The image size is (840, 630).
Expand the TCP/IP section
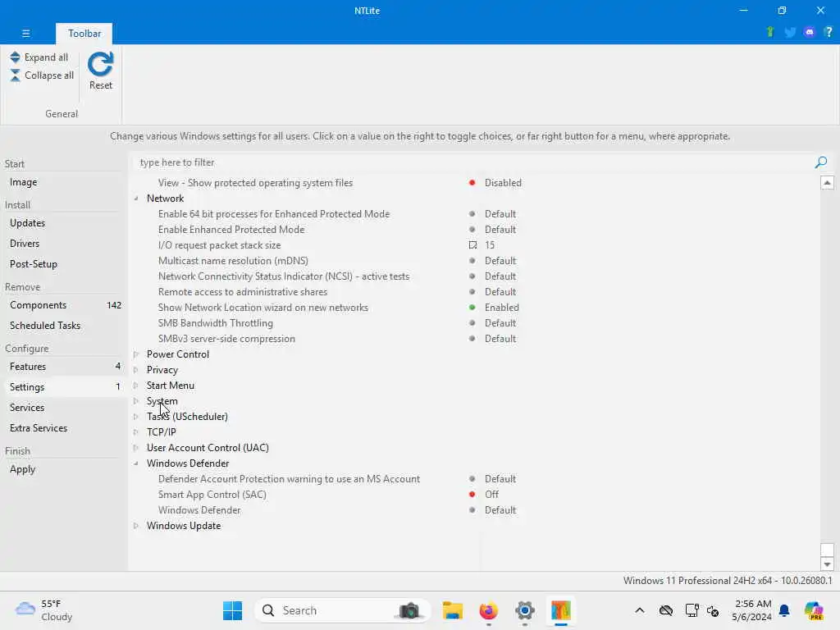click(136, 431)
